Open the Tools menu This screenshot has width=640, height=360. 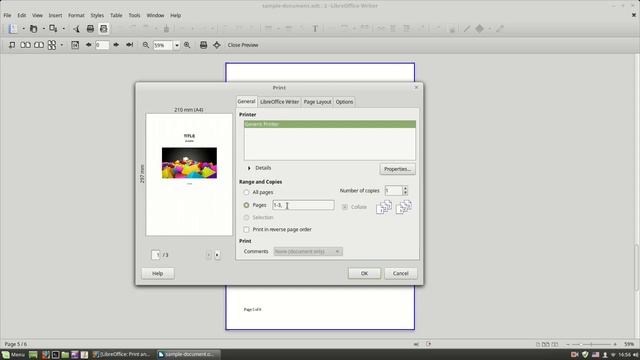pyautogui.click(x=134, y=15)
